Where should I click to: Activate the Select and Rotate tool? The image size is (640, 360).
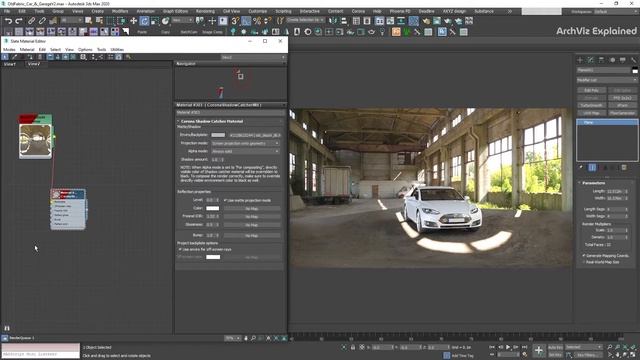pos(144,21)
